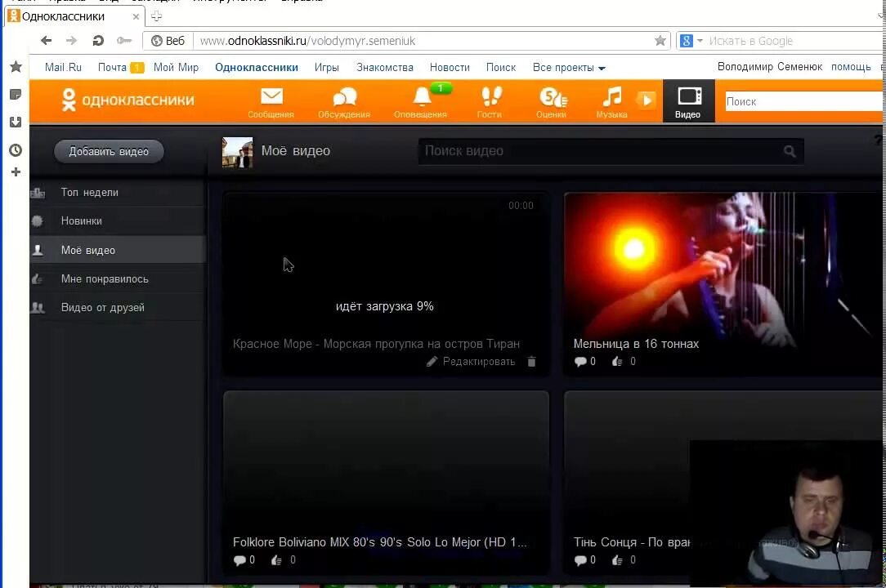Open the downloads icon in browser sidebar

click(16, 122)
